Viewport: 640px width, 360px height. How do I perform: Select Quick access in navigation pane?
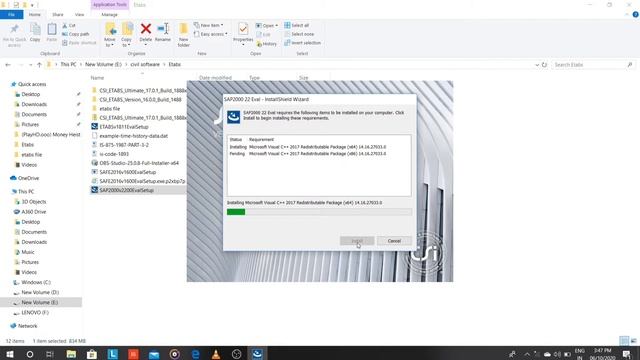coord(32,84)
